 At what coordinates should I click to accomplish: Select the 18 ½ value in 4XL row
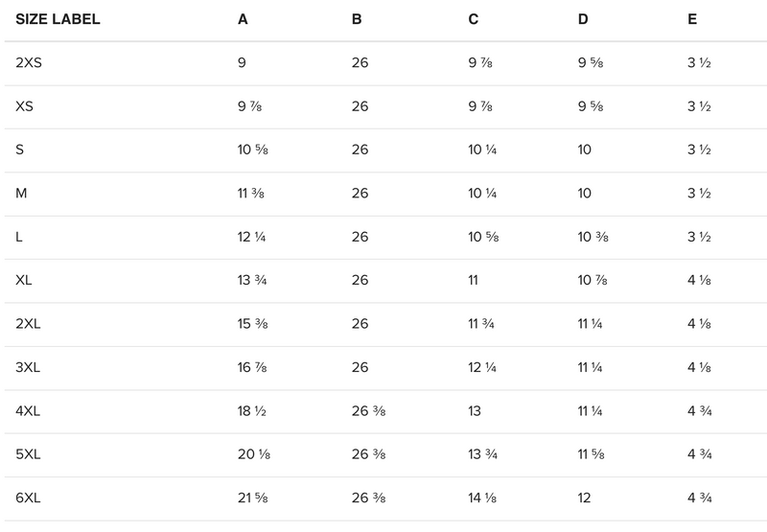point(250,412)
